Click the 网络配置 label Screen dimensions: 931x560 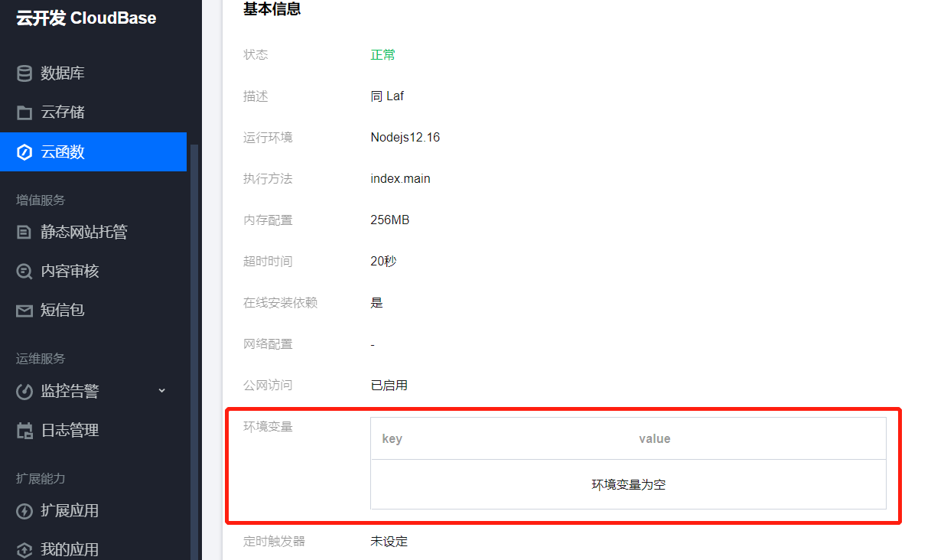coord(268,344)
